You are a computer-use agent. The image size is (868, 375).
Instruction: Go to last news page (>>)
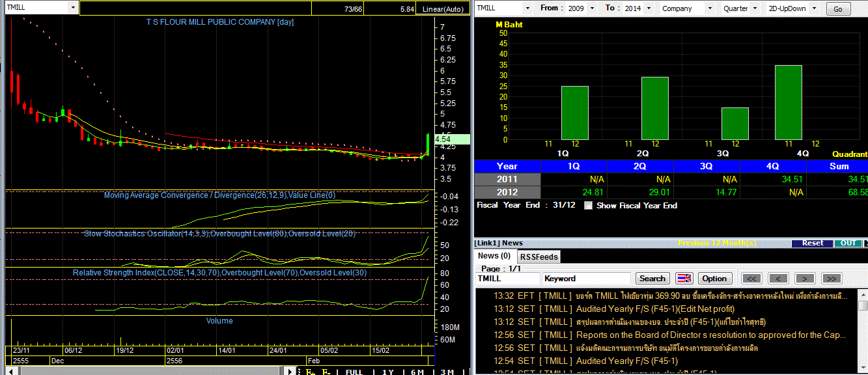[831, 279]
